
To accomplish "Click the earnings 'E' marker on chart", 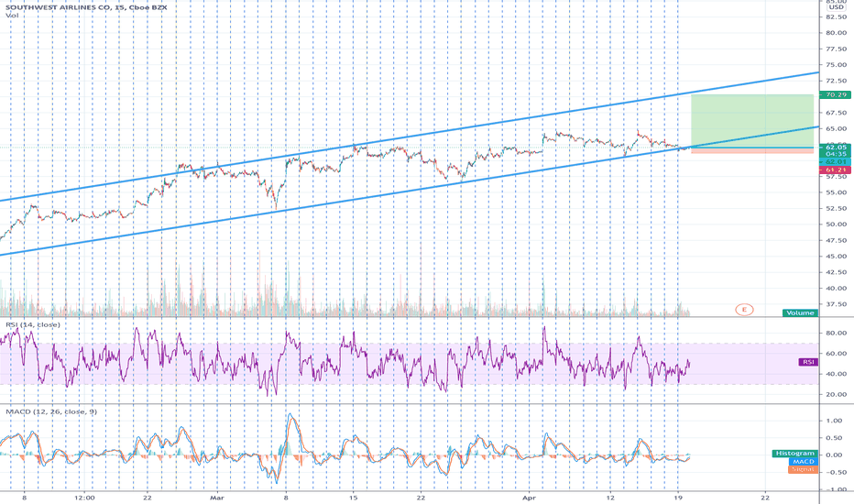I will pyautogui.click(x=744, y=310).
